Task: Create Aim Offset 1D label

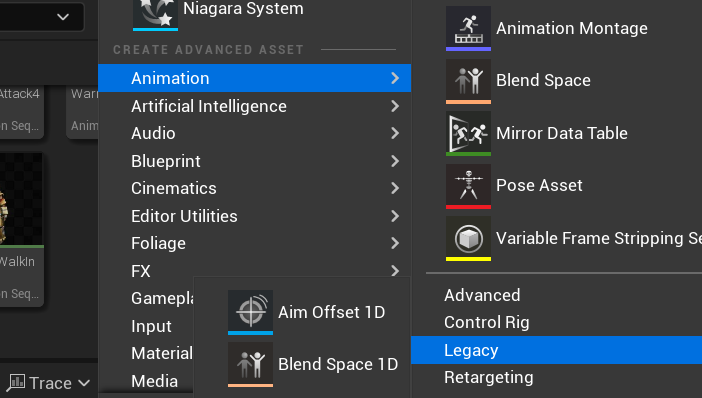Action: pos(331,312)
